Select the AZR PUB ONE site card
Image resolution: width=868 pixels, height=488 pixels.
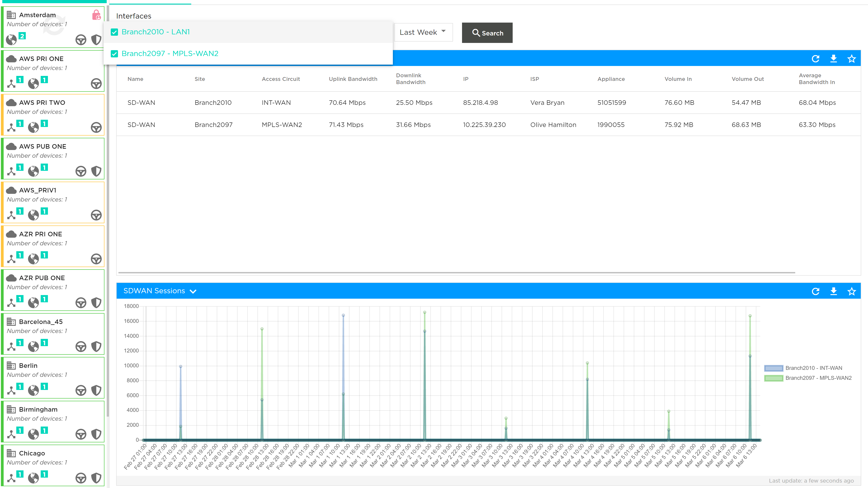(53, 290)
